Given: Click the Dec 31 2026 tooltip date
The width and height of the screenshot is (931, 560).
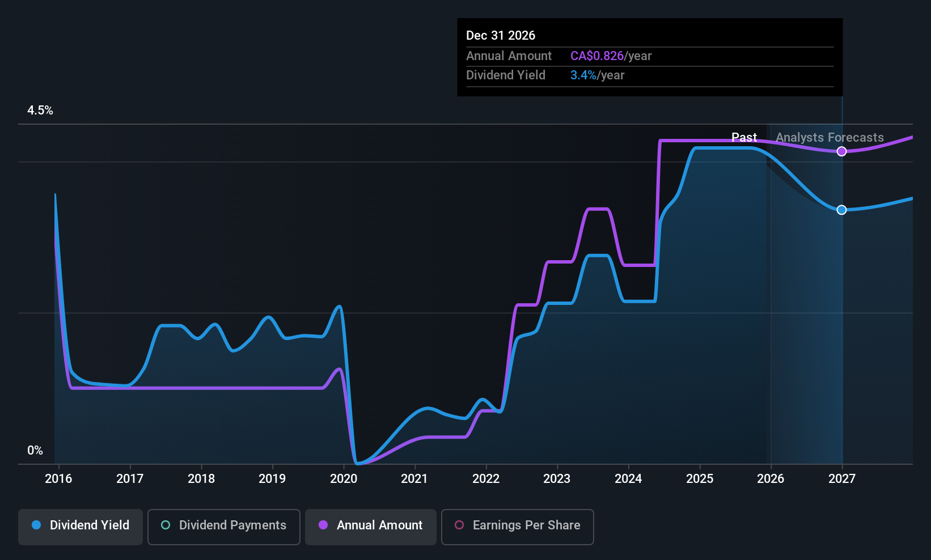Looking at the screenshot, I should 501,36.
